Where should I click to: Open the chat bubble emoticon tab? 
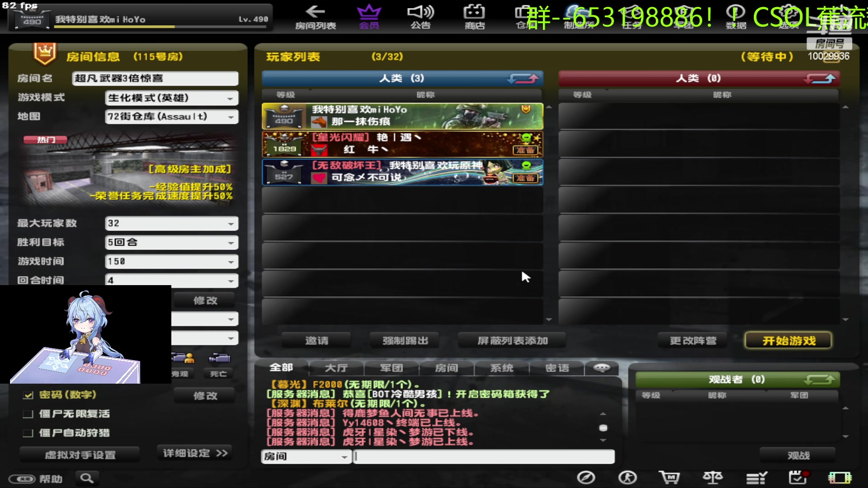click(602, 368)
